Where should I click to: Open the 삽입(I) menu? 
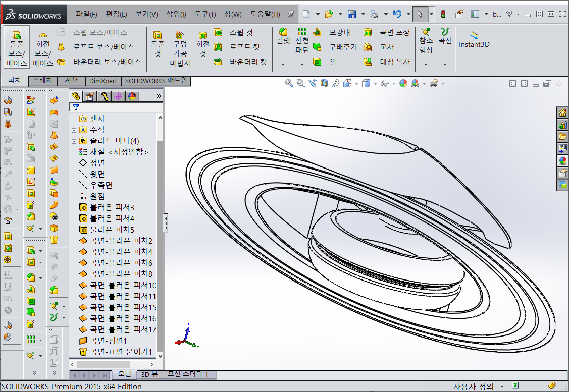tap(176, 14)
